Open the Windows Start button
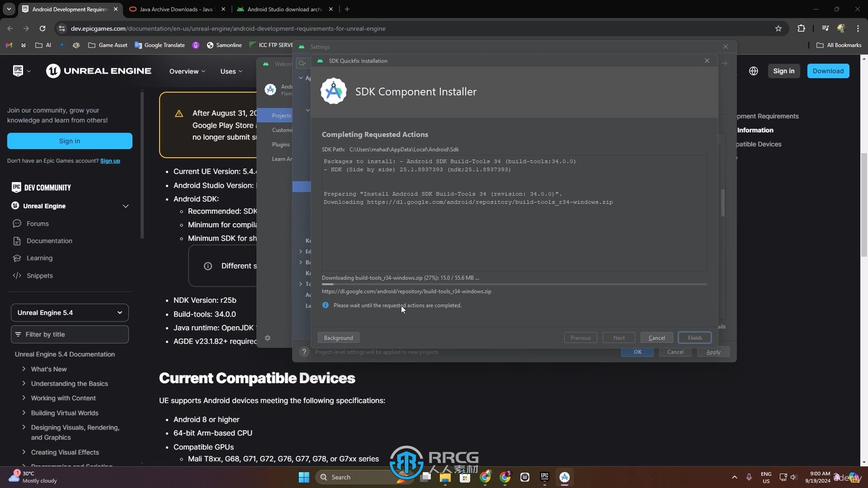Viewport: 868px width, 488px height. tap(304, 477)
